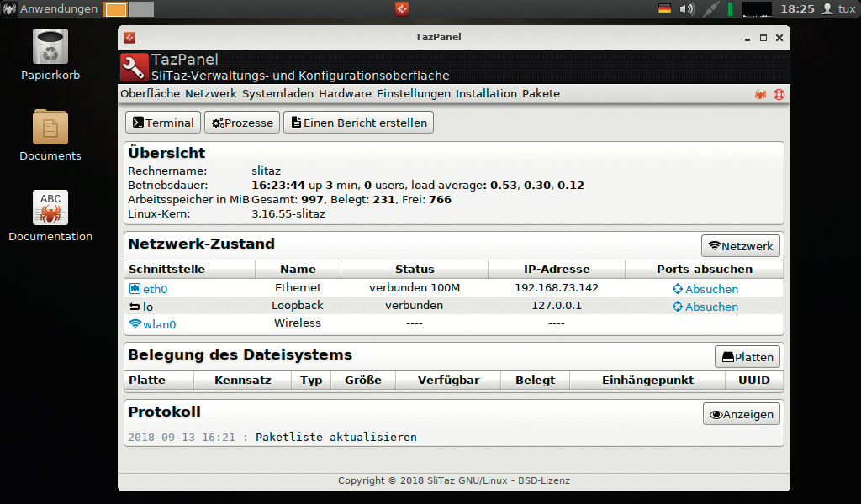The width and height of the screenshot is (861, 504).
Task: Open the tux user menu
Action: [x=838, y=8]
